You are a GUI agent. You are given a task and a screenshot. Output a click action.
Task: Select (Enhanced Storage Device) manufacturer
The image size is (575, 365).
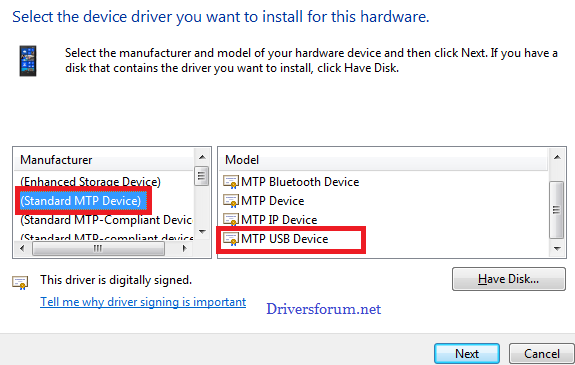[91, 182]
